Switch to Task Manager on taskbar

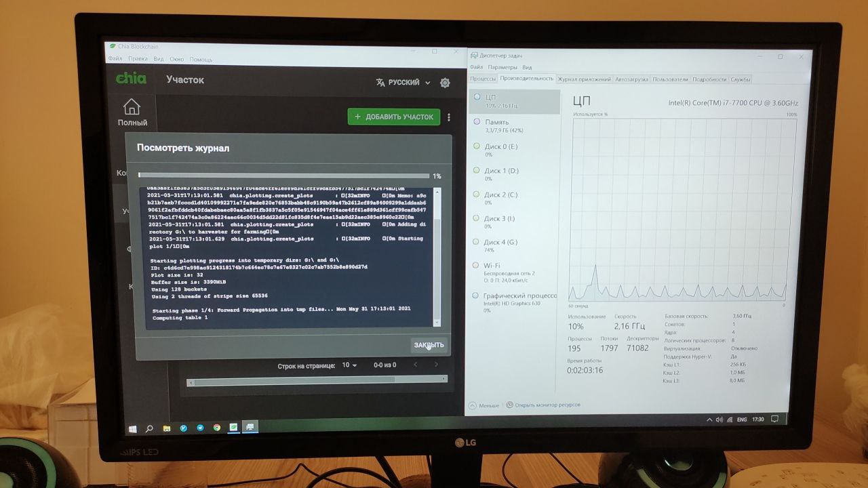(x=250, y=427)
